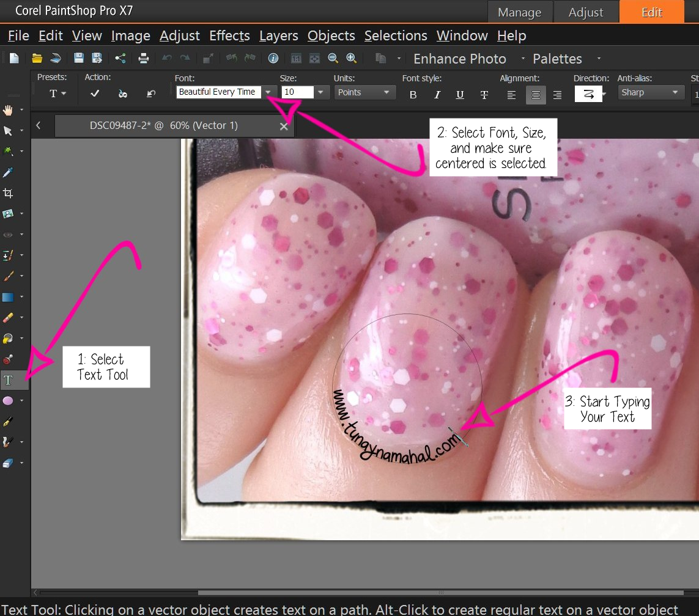Pick the Flood Fill tool

(x=9, y=338)
